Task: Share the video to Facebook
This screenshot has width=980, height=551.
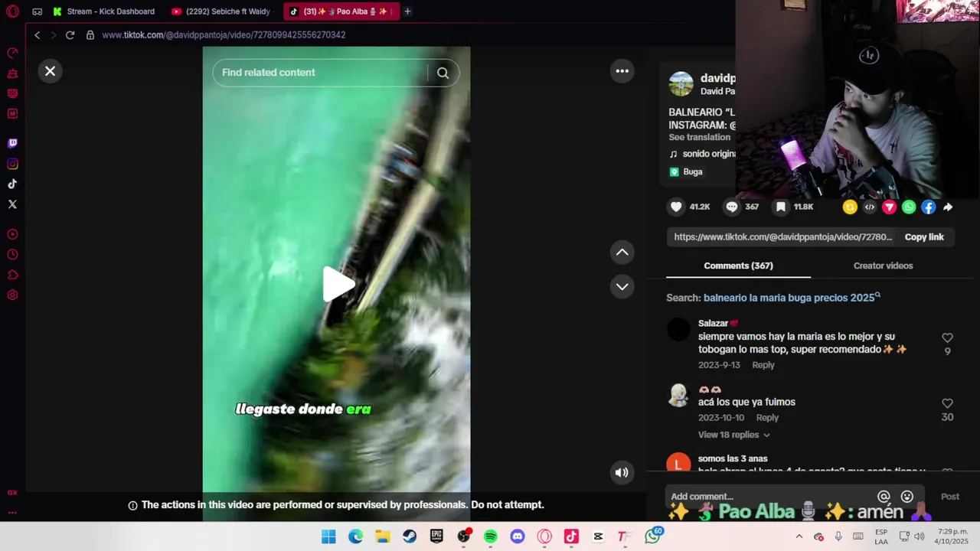Action: (929, 207)
